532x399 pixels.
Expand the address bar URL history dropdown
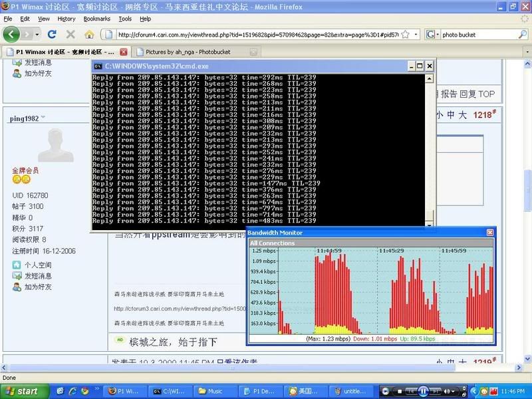416,34
